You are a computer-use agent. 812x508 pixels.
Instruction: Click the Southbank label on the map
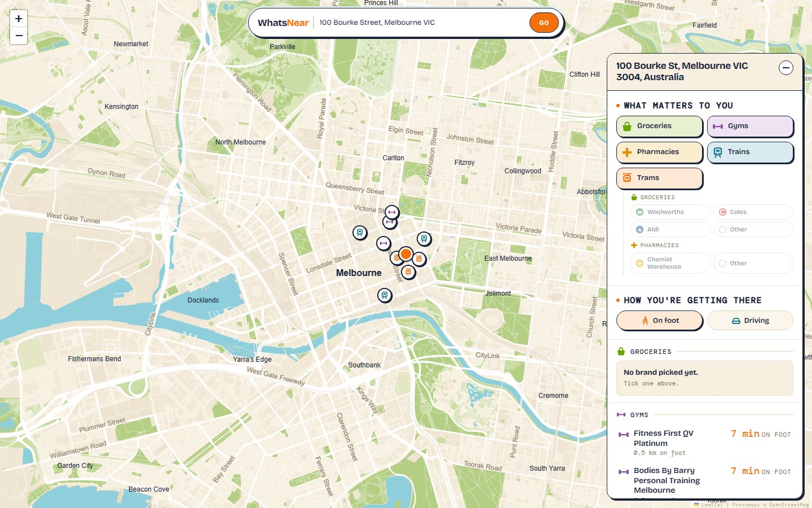(364, 365)
